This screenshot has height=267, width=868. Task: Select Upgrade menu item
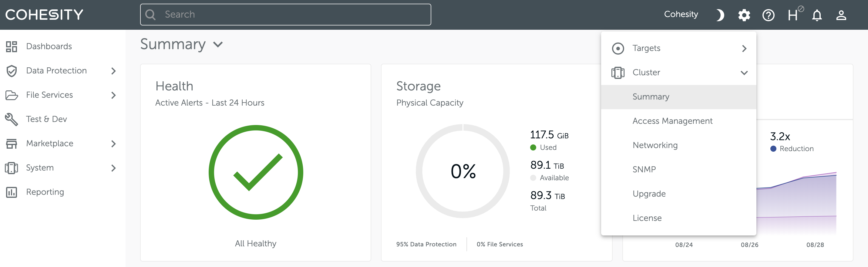[x=679, y=194]
